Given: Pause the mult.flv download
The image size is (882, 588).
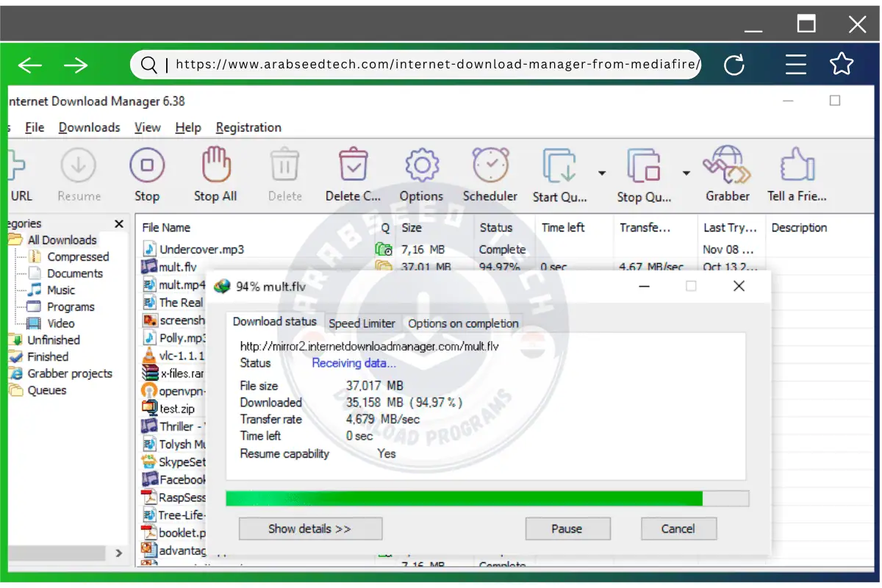Looking at the screenshot, I should tap(567, 528).
